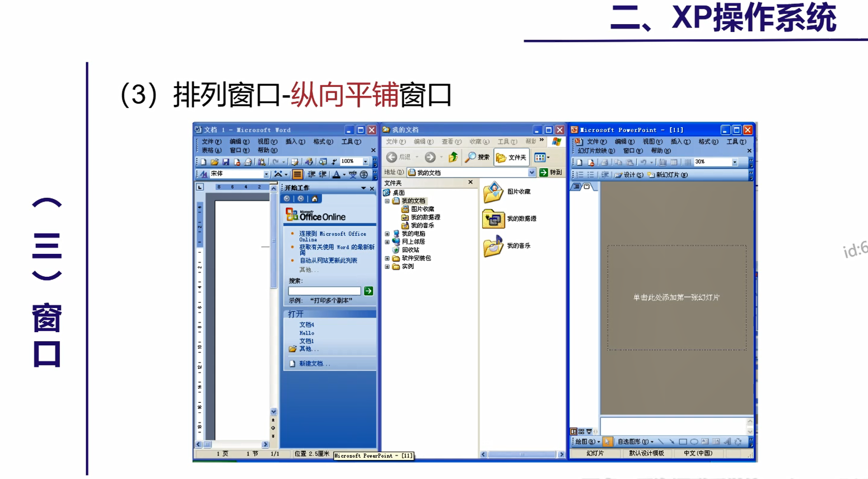Select 图片收藏 folder icon in right pane

[x=493, y=192]
